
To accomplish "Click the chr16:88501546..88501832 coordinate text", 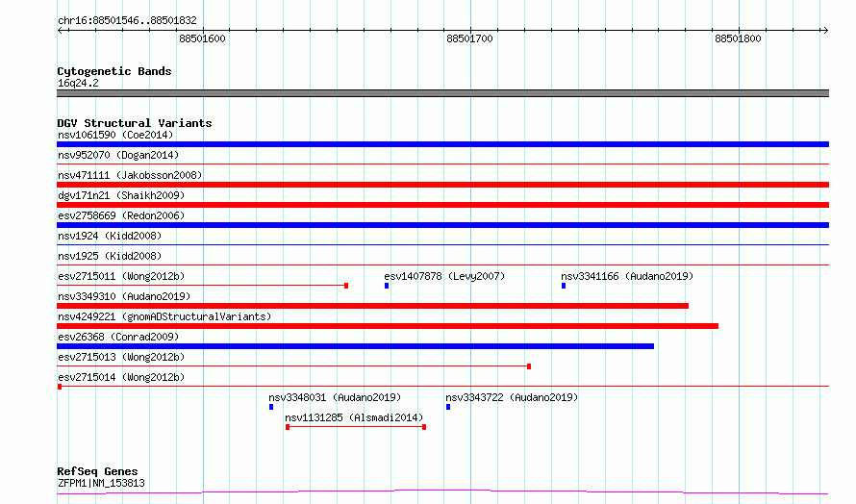I will pos(127,21).
